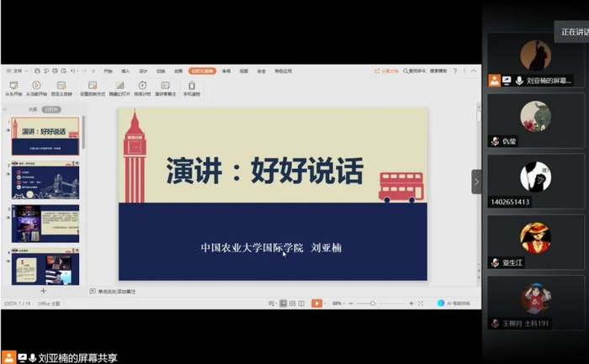This screenshot has height=364, width=589.
Task: Click the save icon in quick toolbar
Action: tap(37, 71)
